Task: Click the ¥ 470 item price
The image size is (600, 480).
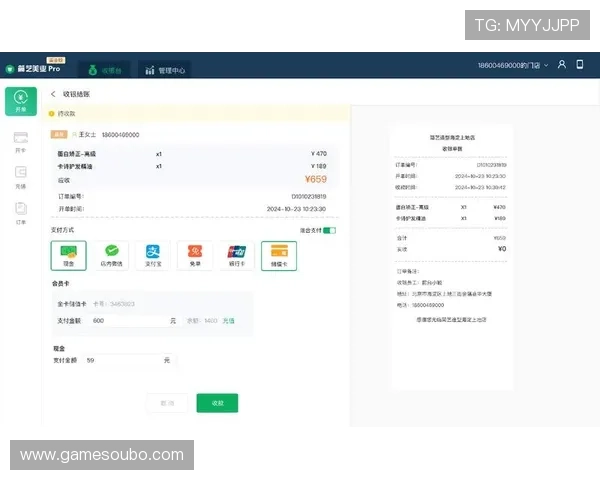Action: (x=319, y=153)
